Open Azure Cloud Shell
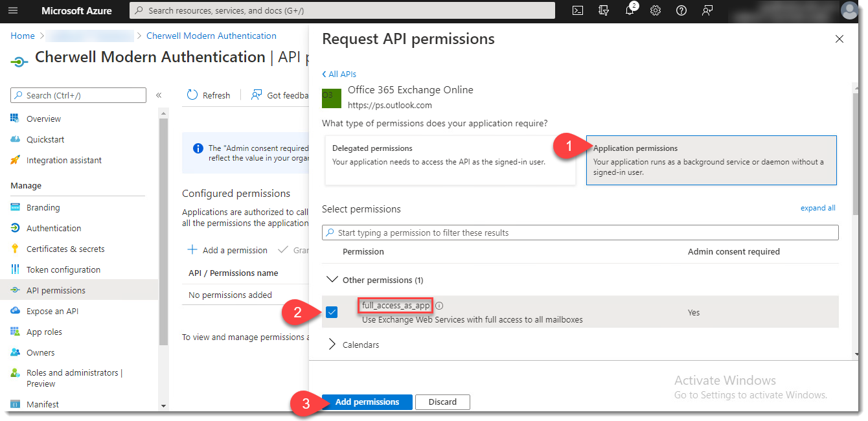 [x=577, y=10]
